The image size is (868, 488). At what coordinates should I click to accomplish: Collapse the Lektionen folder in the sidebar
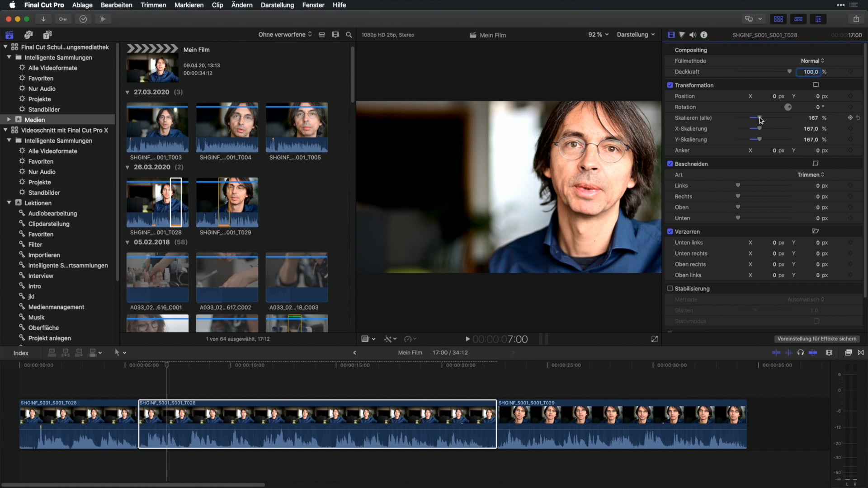8,203
